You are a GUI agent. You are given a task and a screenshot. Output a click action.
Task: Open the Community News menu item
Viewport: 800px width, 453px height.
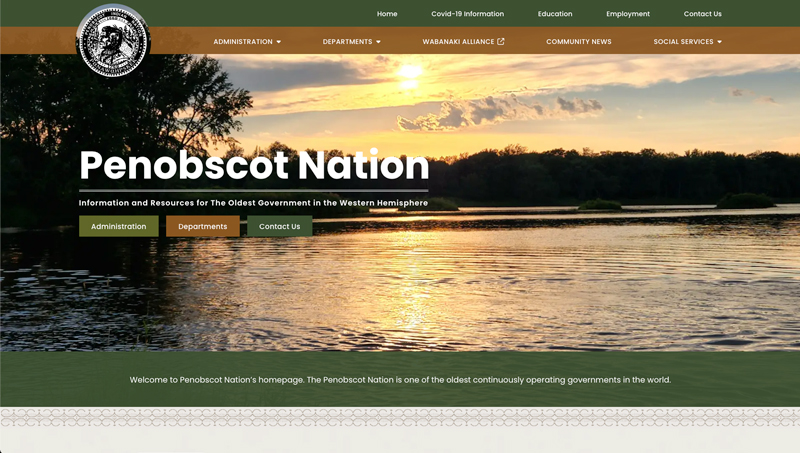(579, 41)
